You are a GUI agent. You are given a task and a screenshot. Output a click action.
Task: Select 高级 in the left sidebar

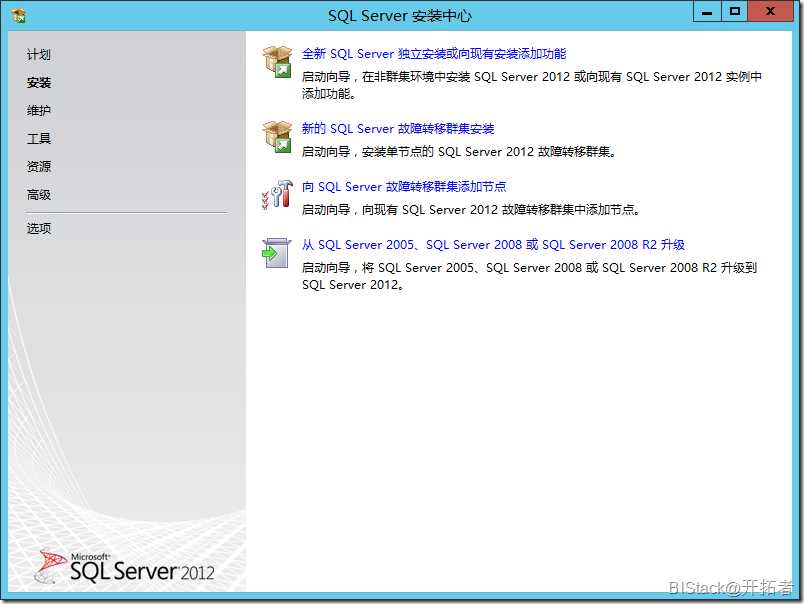(39, 195)
